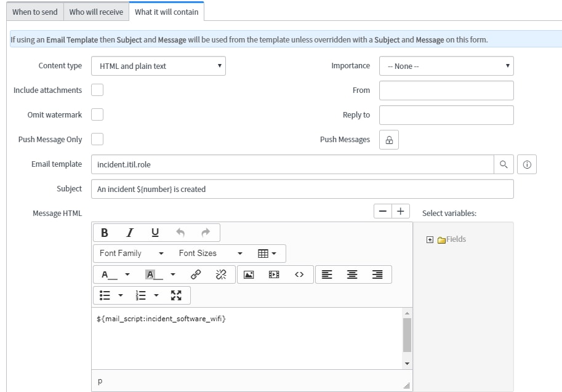Image resolution: width=562 pixels, height=392 pixels.
Task: Insert a numbered list
Action: tap(140, 295)
